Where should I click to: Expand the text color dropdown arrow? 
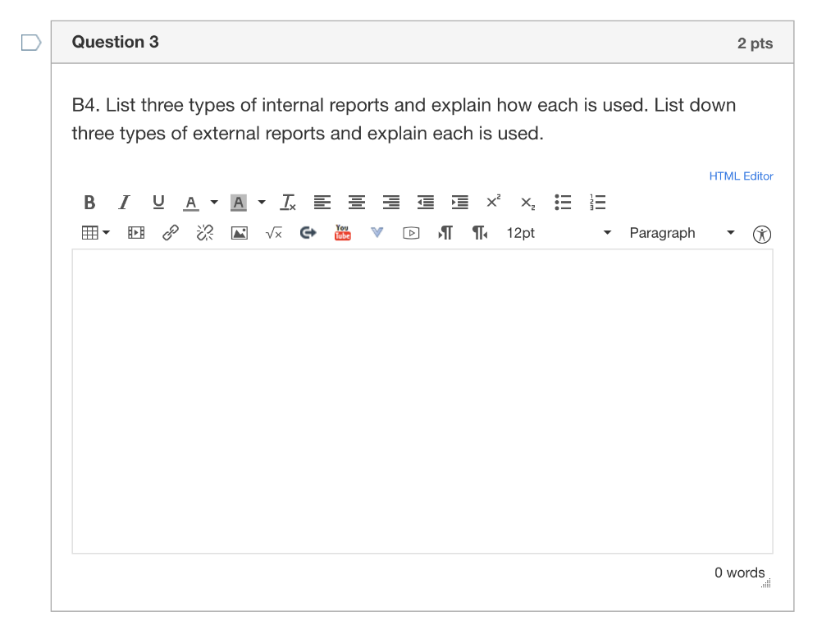pyautogui.click(x=214, y=203)
